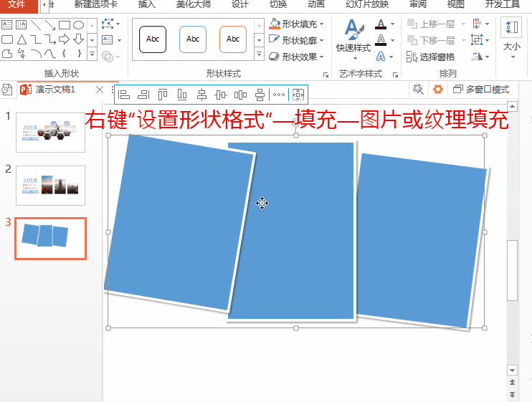Choose the right brace shape
This screenshot has width=532, height=402.
(79, 54)
